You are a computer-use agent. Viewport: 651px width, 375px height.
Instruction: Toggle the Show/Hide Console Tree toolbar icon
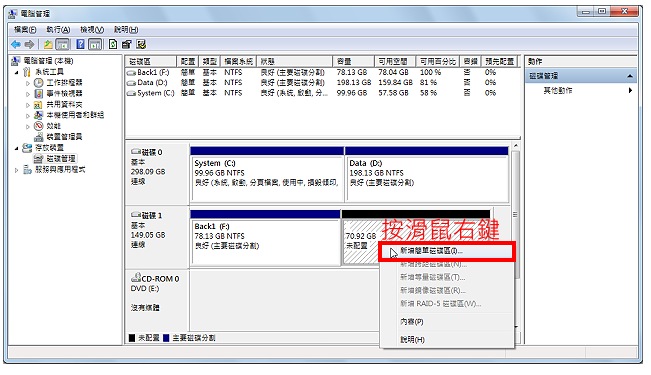62,44
